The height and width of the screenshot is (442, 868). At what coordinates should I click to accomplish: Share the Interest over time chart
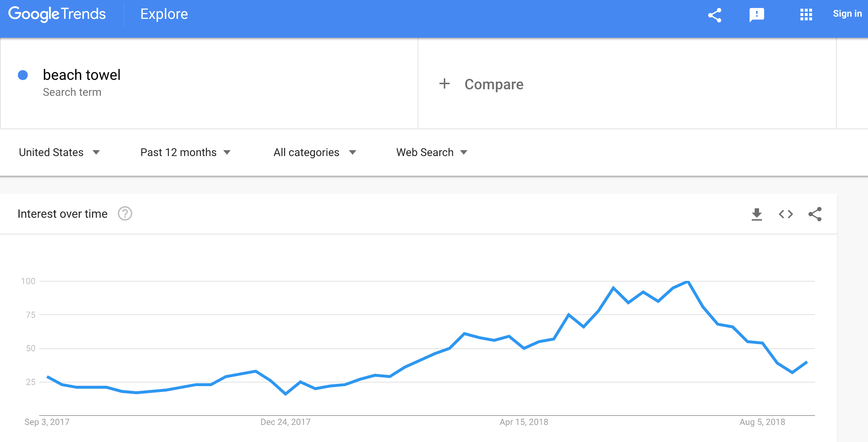click(x=815, y=214)
